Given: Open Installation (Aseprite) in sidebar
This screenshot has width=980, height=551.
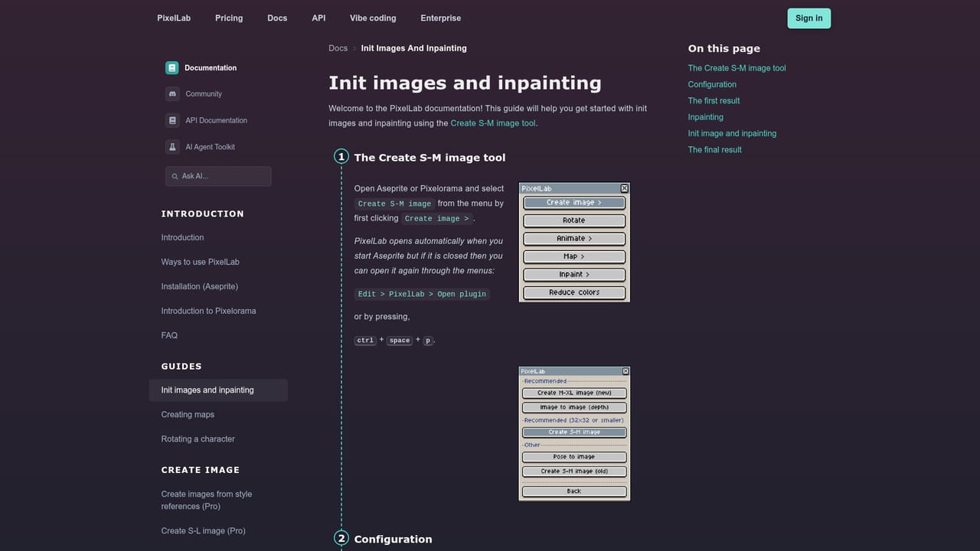Looking at the screenshot, I should click(x=199, y=286).
